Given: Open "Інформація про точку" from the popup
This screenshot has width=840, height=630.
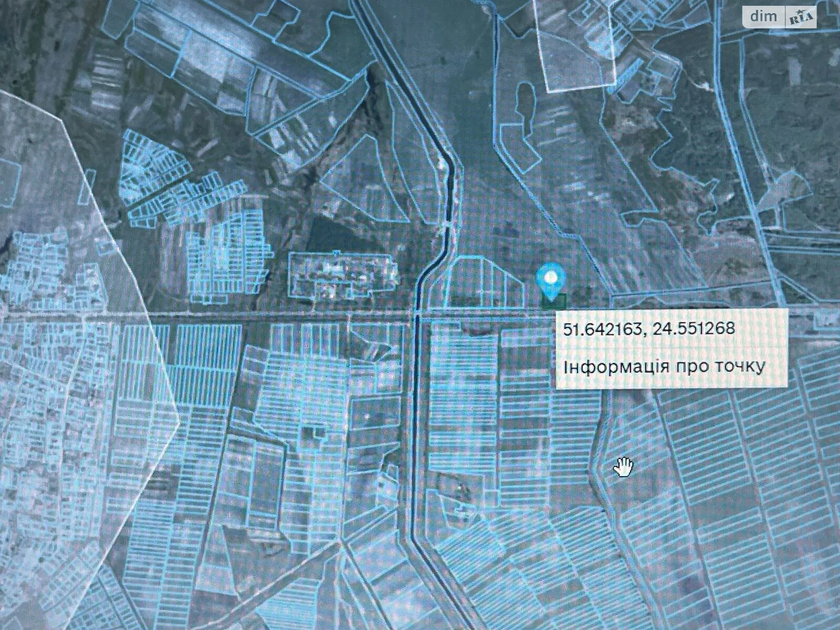Looking at the screenshot, I should [x=664, y=366].
